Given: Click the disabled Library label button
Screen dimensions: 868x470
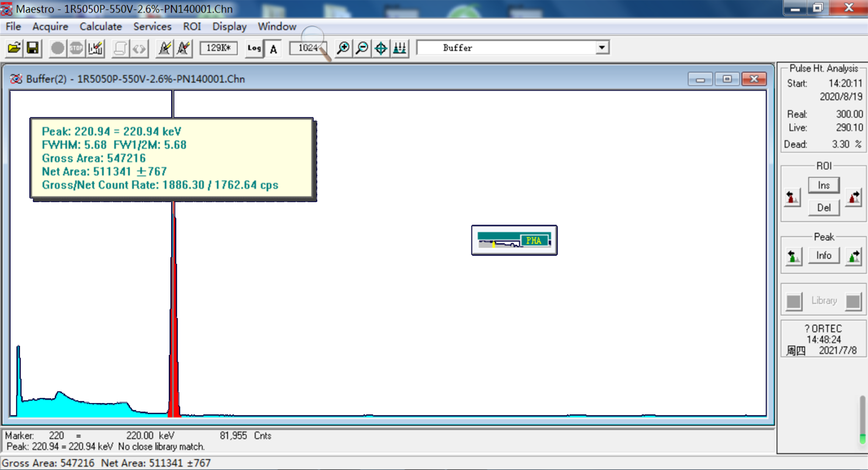Looking at the screenshot, I should 824,300.
